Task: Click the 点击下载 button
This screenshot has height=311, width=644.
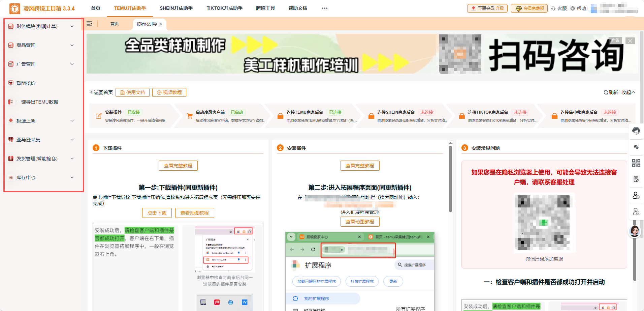Action: (157, 213)
